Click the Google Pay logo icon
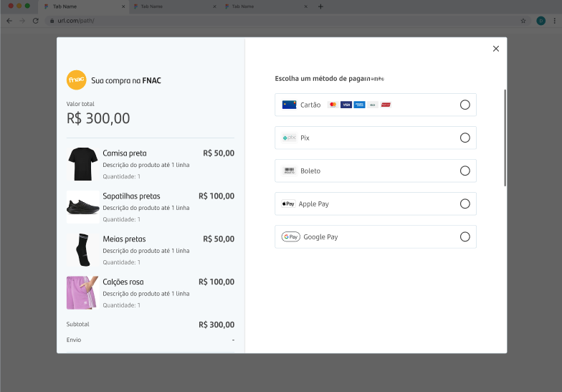Image resolution: width=562 pixels, height=392 pixels. tap(291, 236)
